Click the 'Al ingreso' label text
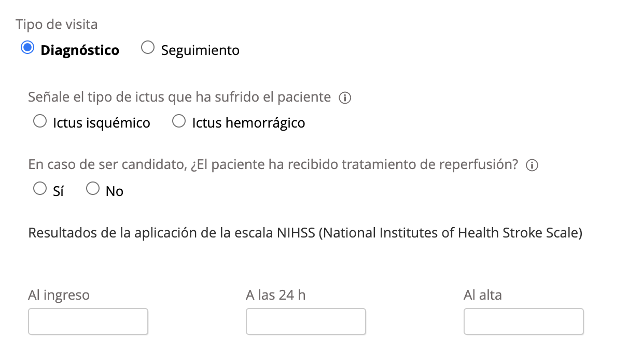This screenshot has width=642, height=364. pyautogui.click(x=59, y=296)
